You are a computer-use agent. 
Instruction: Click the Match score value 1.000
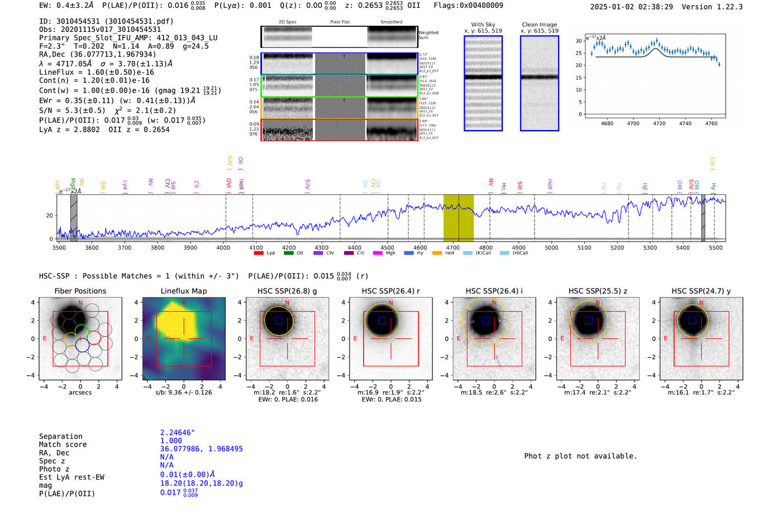(x=171, y=440)
